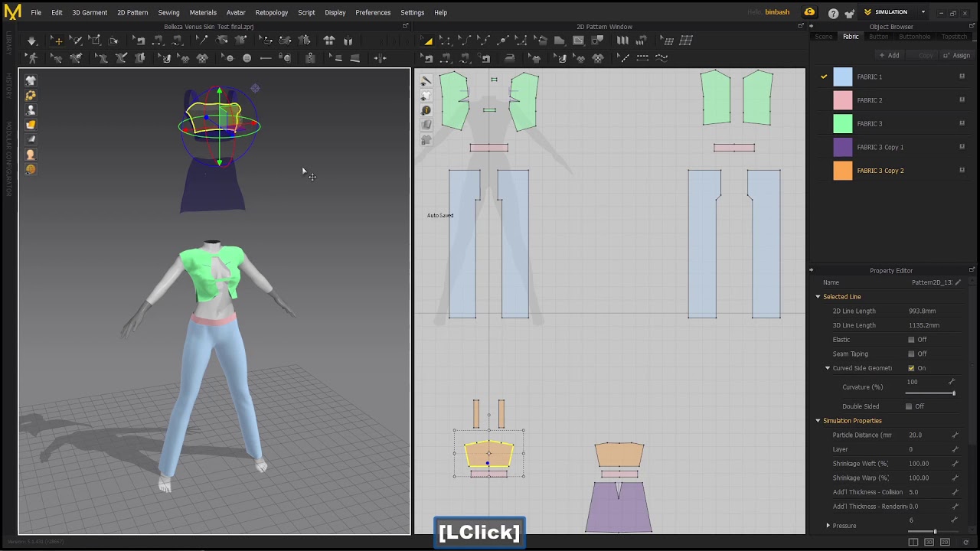Open the help question mark icon
The width and height of the screenshot is (980, 551).
point(833,13)
